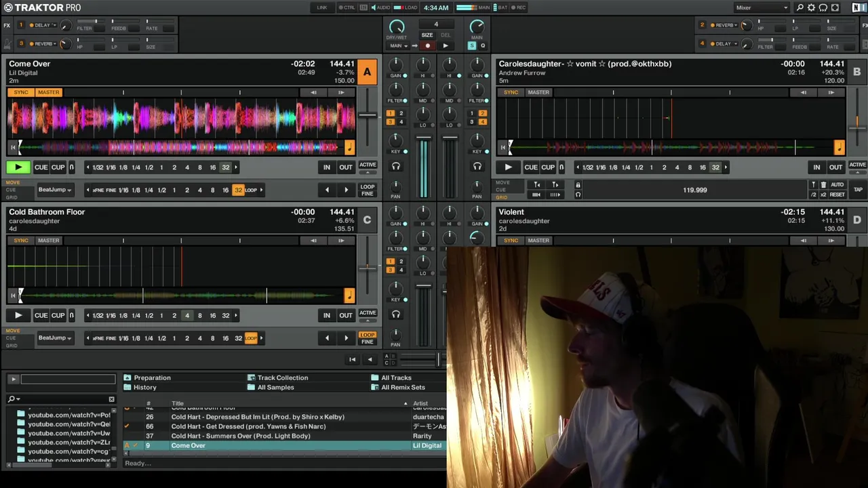
Task: Toggle LOOP button on deck C move panel
Action: 368,335
